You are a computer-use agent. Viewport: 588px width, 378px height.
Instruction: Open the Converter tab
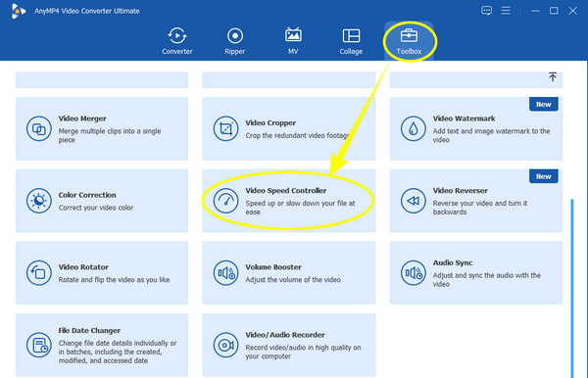pyautogui.click(x=177, y=41)
